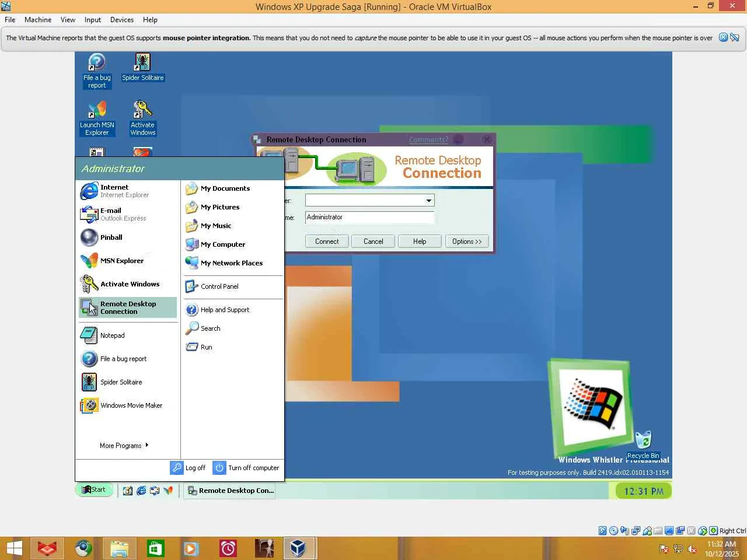
Task: Open the VirtualBox File menu
Action: point(10,20)
